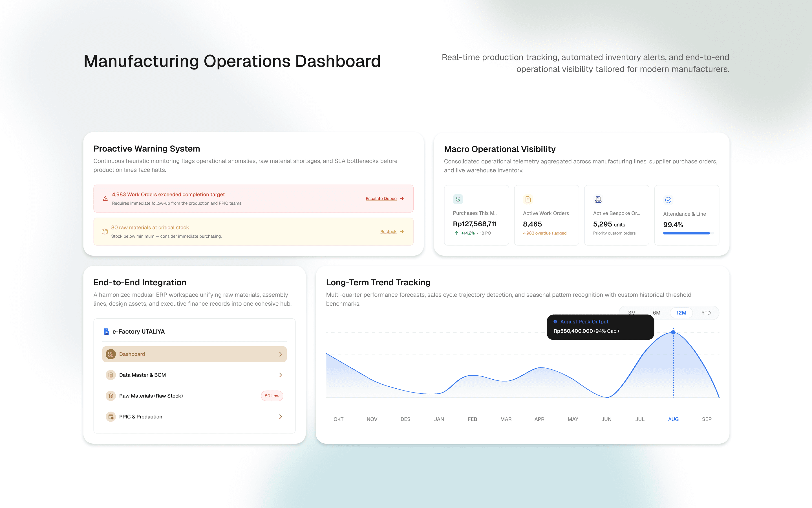Image resolution: width=812 pixels, height=508 pixels.
Task: Select the 3M time range
Action: [x=632, y=313]
